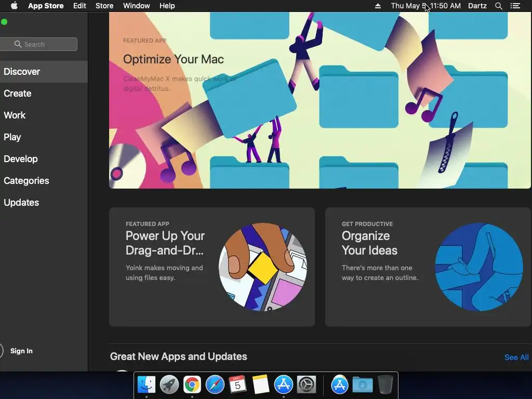Go to the Play section

click(x=44, y=137)
